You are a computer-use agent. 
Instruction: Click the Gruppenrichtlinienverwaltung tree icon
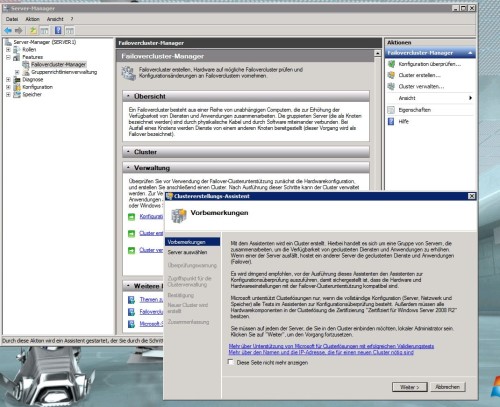tap(26, 72)
